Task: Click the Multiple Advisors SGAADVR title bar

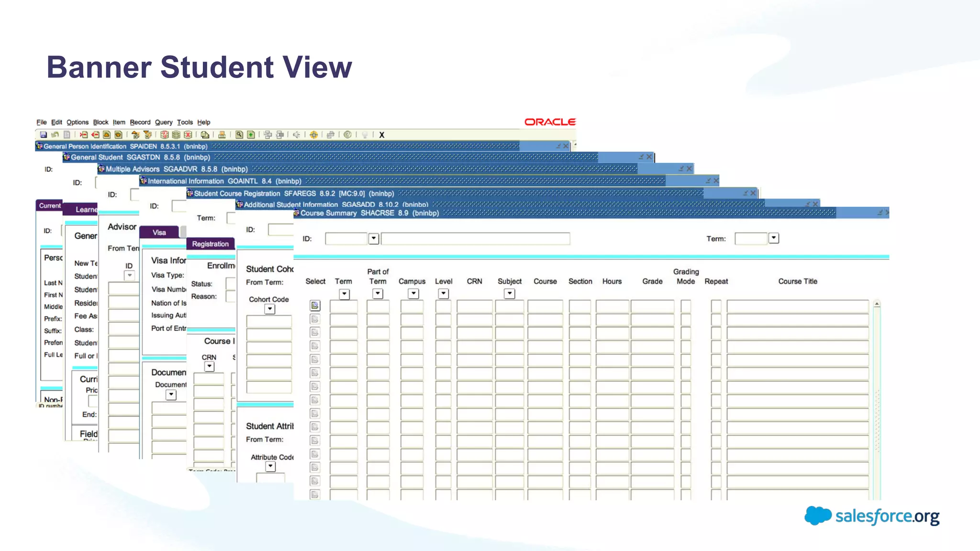Action: coord(396,169)
